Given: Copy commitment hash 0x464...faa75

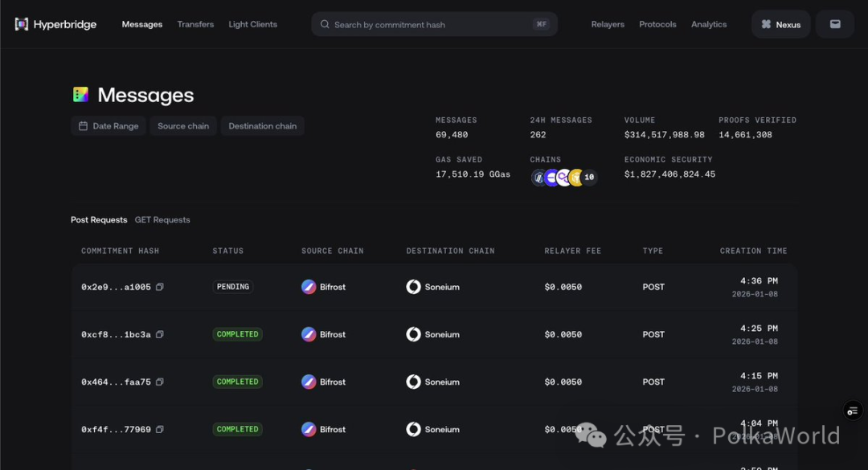Looking at the screenshot, I should coord(159,382).
